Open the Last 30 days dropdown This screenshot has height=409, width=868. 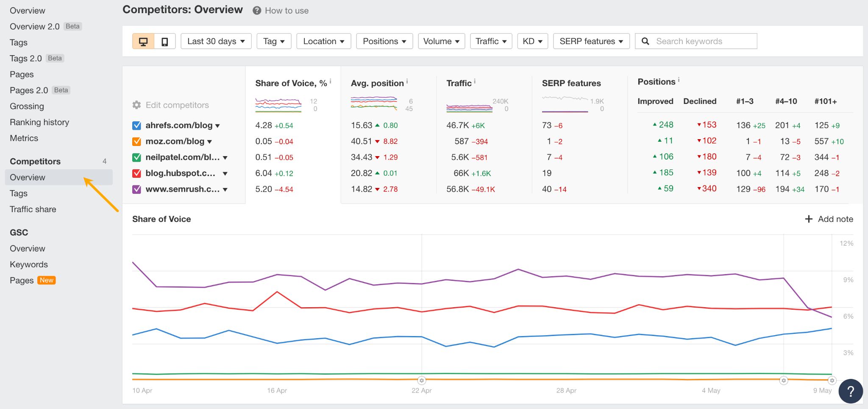click(216, 41)
